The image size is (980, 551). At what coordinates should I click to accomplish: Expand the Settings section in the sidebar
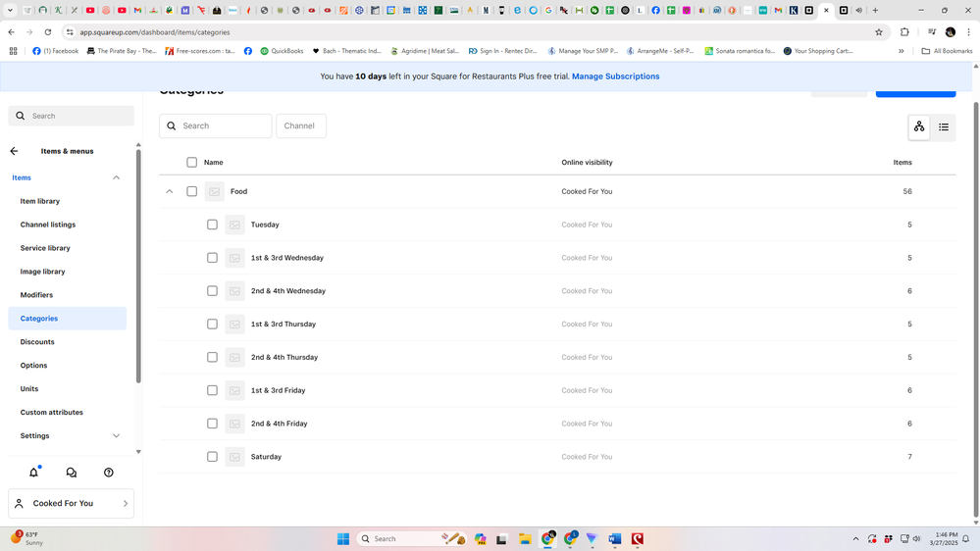pos(116,436)
